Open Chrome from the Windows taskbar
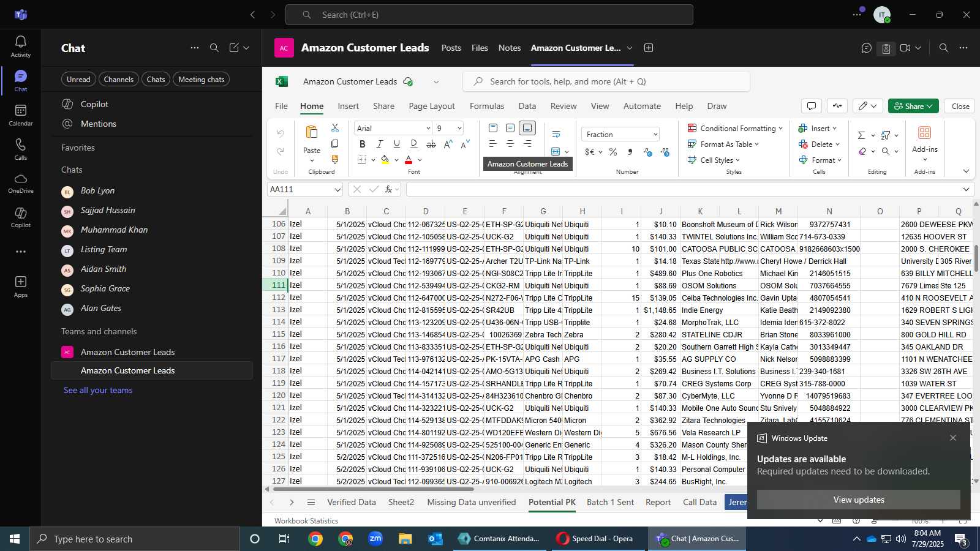Image resolution: width=980 pixels, height=551 pixels. click(x=315, y=539)
